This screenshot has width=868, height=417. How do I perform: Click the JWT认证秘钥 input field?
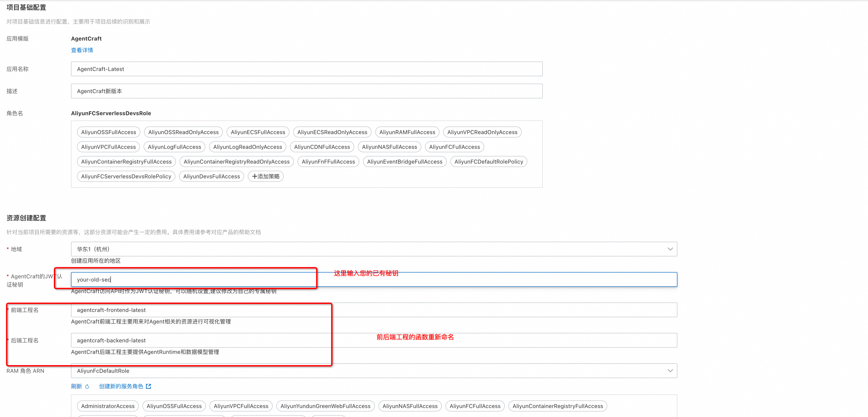(374, 279)
